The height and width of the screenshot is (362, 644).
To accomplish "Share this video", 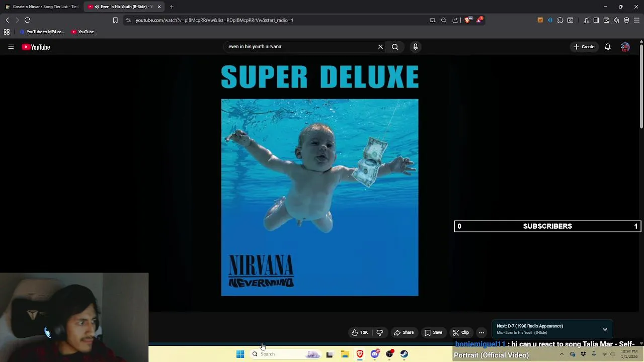I will [404, 332].
